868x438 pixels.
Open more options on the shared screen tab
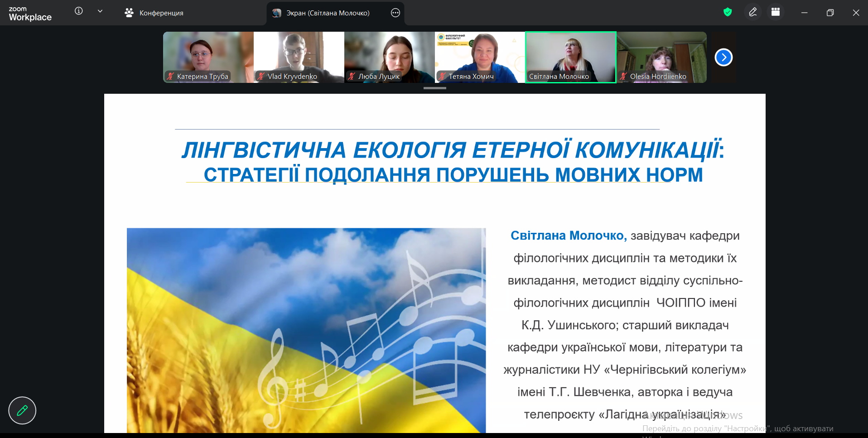pos(395,13)
